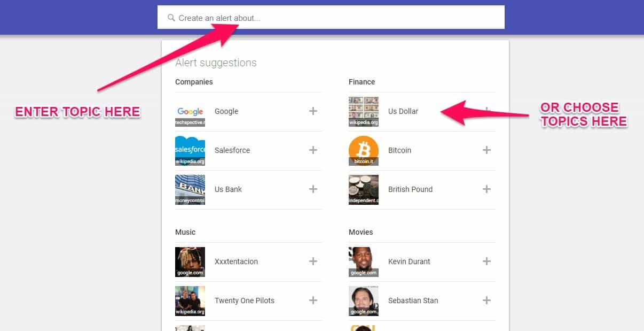Select the Twenty One Pilots suggestion
This screenshot has width=644, height=331.
point(245,301)
